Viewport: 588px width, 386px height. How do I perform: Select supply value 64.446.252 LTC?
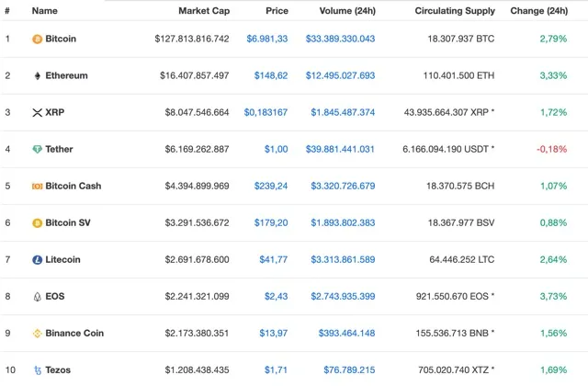coord(462,259)
